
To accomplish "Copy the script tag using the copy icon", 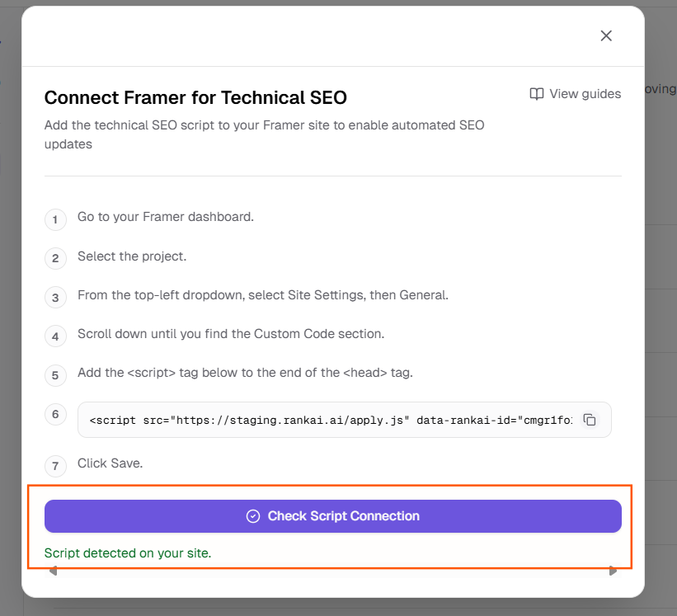I will [x=590, y=420].
